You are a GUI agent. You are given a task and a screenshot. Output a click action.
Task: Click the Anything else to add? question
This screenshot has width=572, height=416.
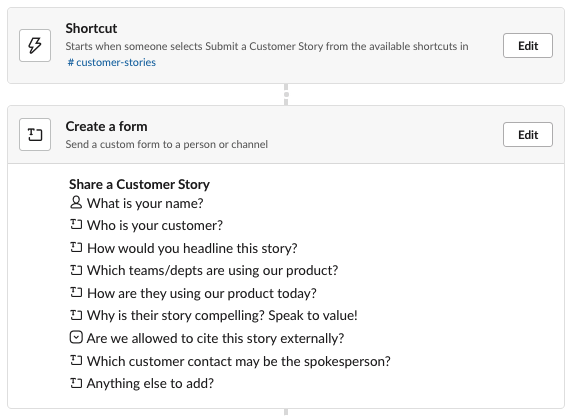(x=150, y=384)
